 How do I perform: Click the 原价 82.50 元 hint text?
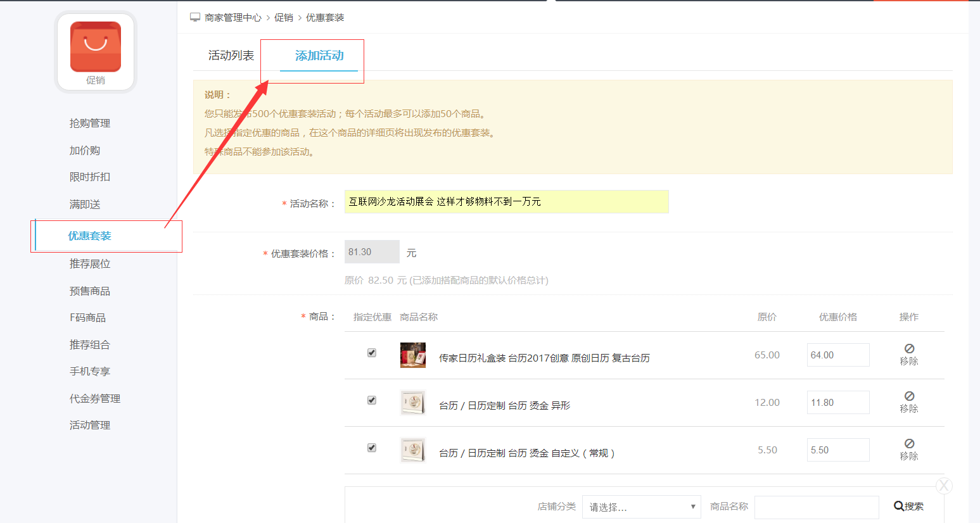click(447, 280)
